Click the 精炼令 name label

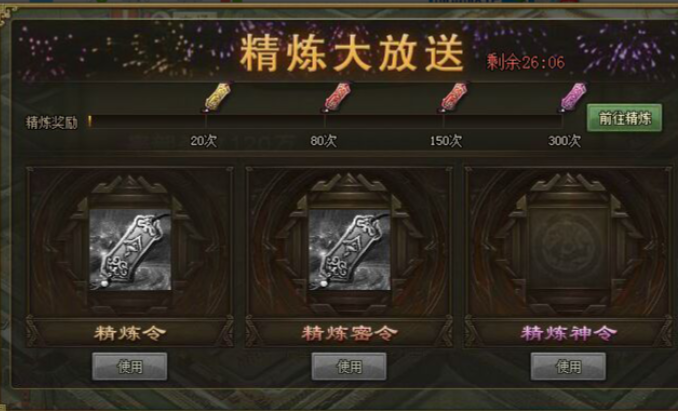pos(130,333)
